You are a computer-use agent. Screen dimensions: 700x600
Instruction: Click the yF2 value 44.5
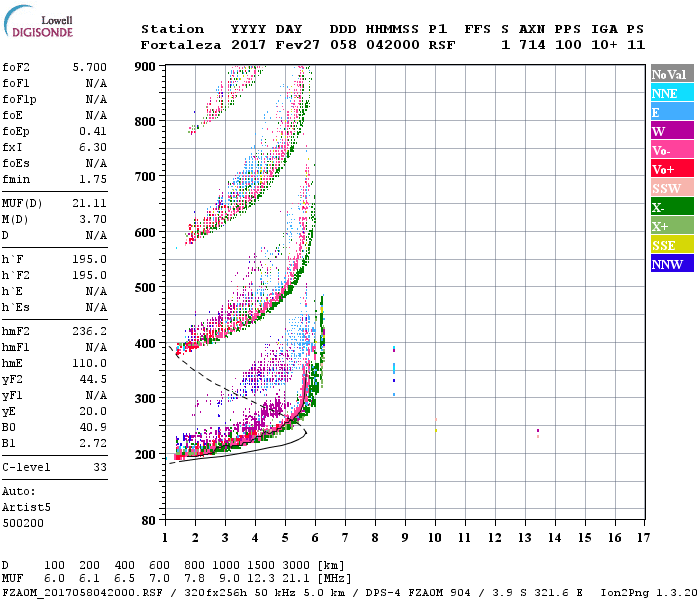coord(93,379)
